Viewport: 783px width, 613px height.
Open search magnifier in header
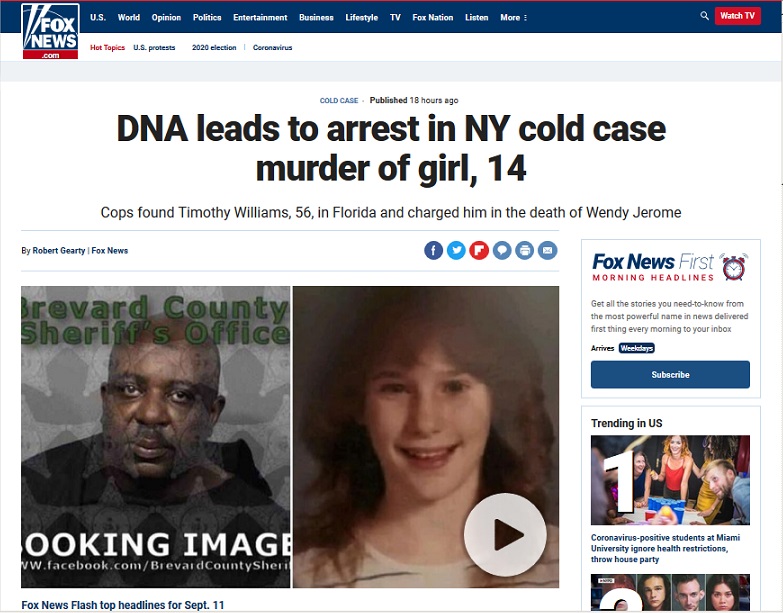pyautogui.click(x=704, y=16)
